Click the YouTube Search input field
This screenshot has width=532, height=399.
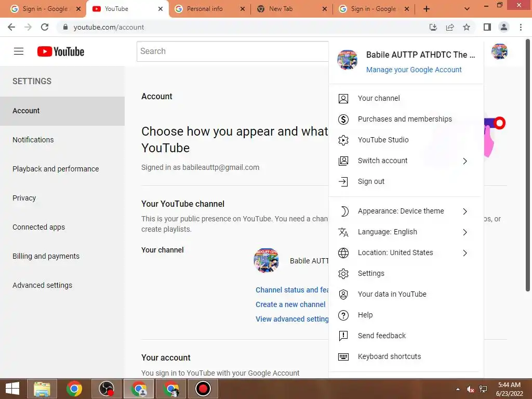pos(233,51)
